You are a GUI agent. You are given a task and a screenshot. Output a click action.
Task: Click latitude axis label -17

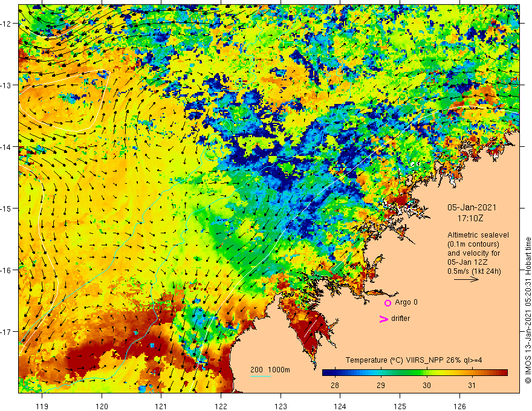point(7,332)
